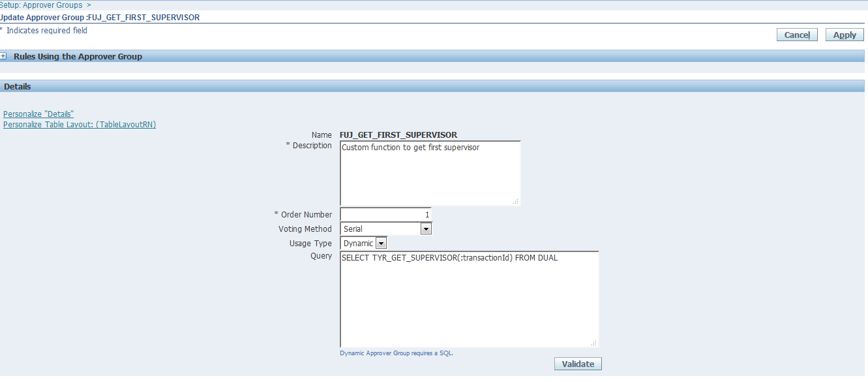868x382 pixels.
Task: Open the Voting Method dropdown
Action: (x=385, y=229)
